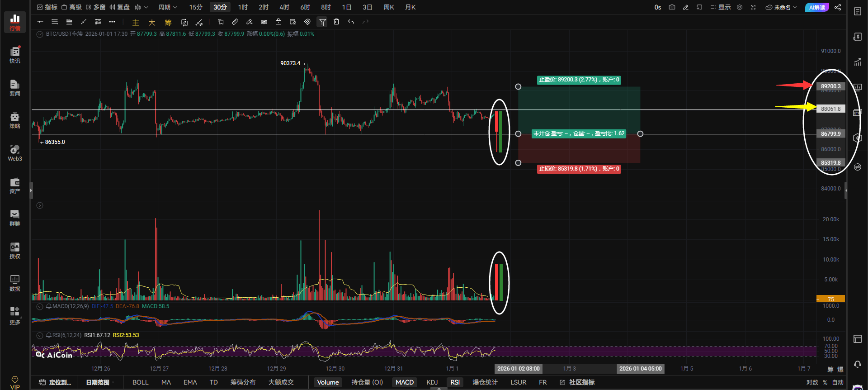
Task: Click the funnel filter icon
Action: point(322,22)
